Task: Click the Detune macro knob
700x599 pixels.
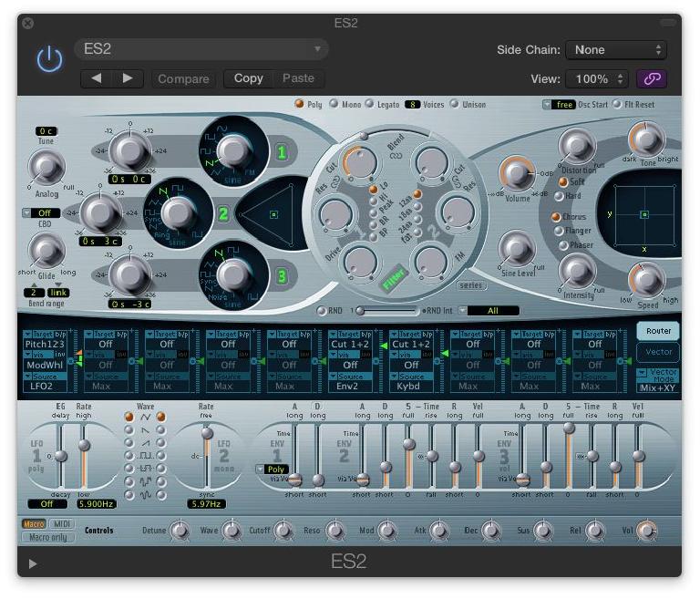Action: pyautogui.click(x=180, y=531)
